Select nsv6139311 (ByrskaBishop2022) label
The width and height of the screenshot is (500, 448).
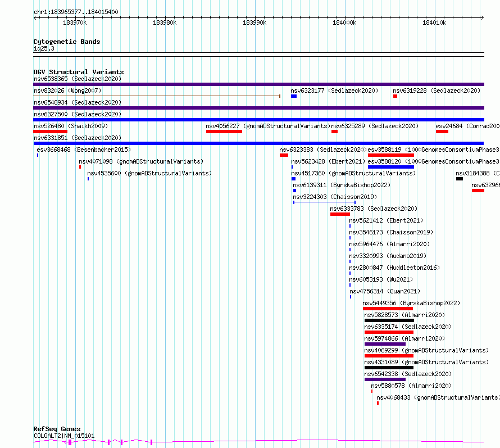click(x=342, y=185)
